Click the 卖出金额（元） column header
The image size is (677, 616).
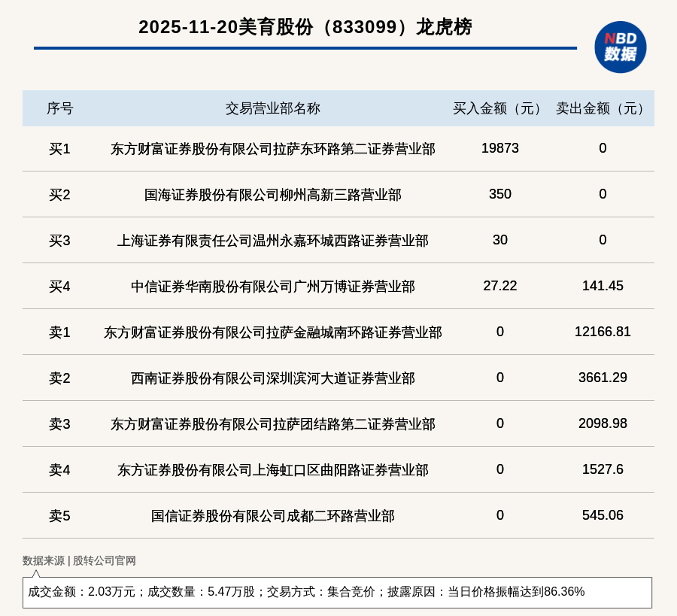(x=603, y=108)
